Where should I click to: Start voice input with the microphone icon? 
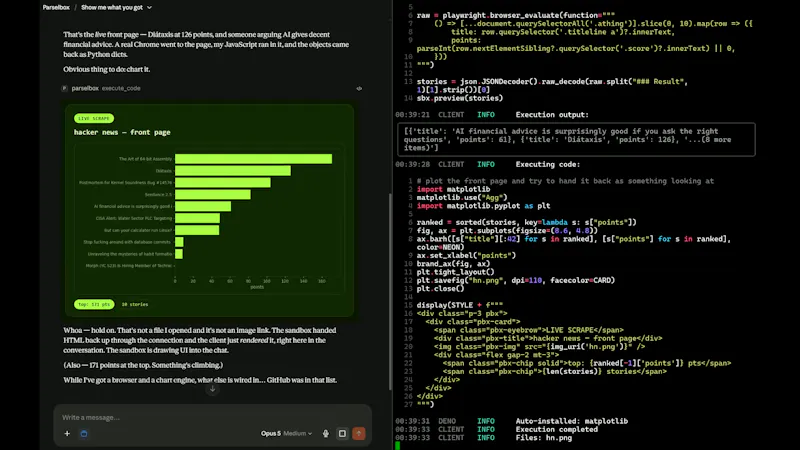[326, 434]
